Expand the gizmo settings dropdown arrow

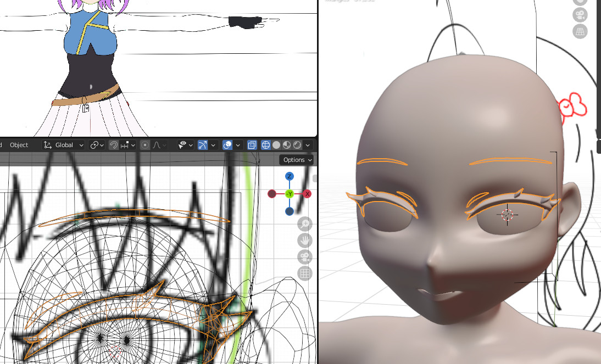point(213,145)
